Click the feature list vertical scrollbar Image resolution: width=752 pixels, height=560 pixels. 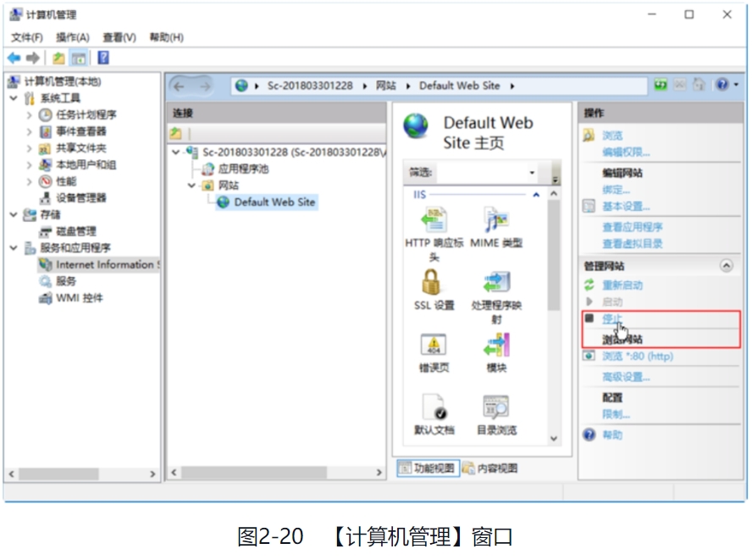554,254
